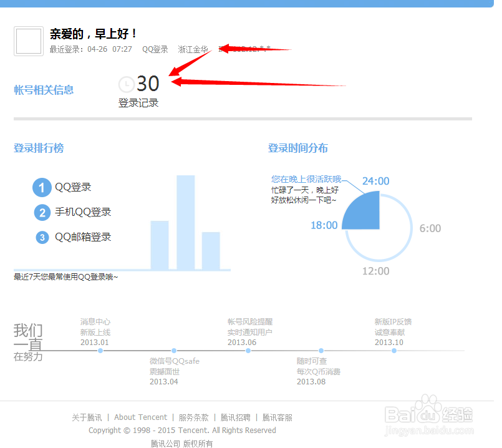The image size is (502, 448).
Task: Click the user avatar thumbnail
Action: [29, 41]
